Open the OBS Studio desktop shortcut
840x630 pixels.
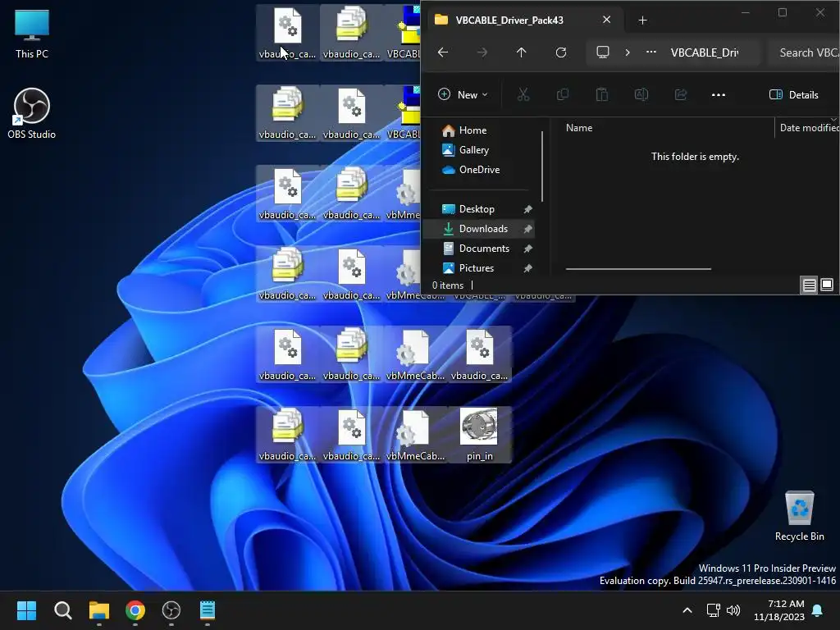(x=32, y=113)
